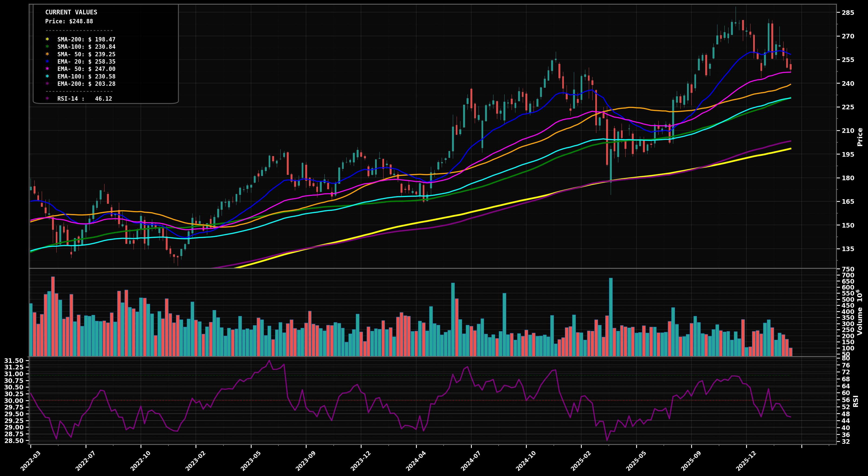The image size is (868, 476).
Task: Select the orange SMA-50 legend marker
Action: point(47,54)
